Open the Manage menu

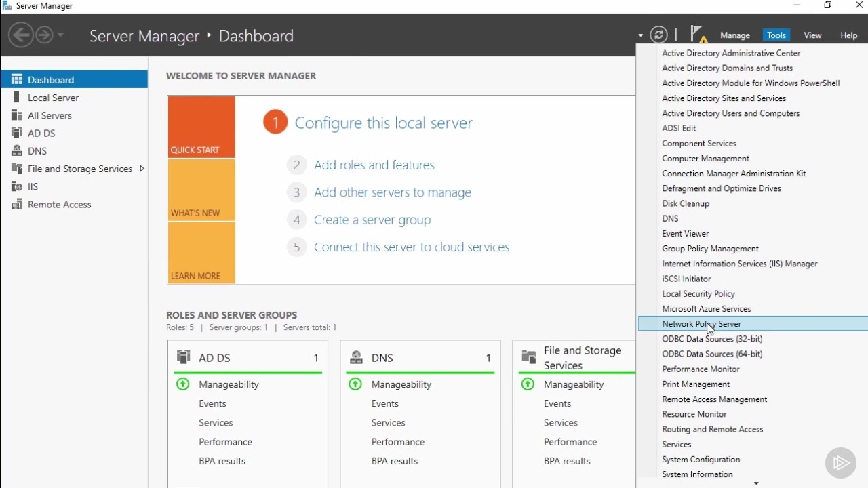tap(734, 35)
